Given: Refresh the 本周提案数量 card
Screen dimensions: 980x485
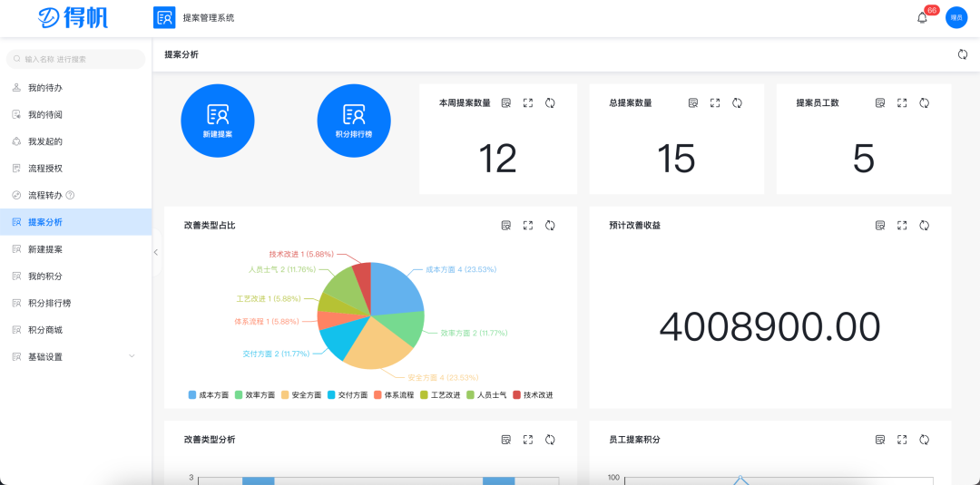Looking at the screenshot, I should 550,103.
